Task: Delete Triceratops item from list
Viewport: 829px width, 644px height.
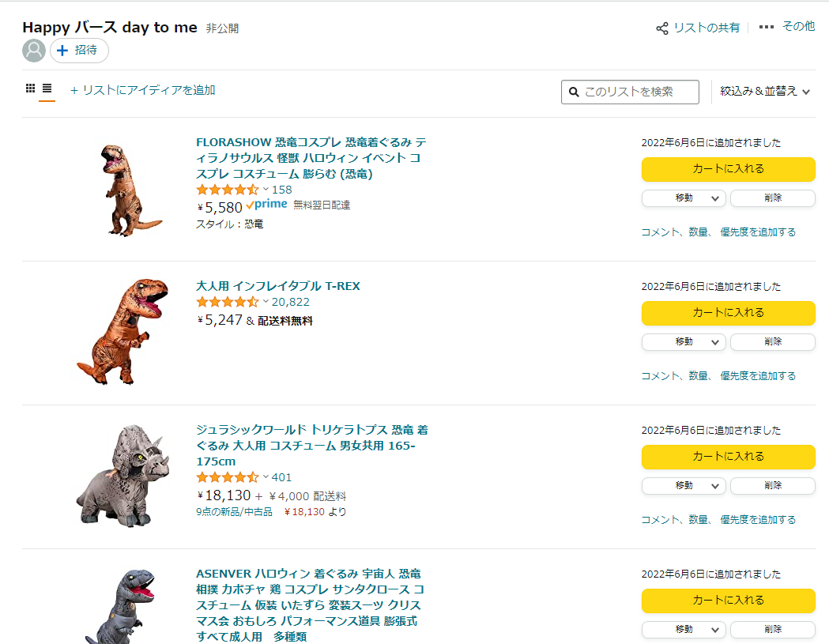Action: pos(772,486)
